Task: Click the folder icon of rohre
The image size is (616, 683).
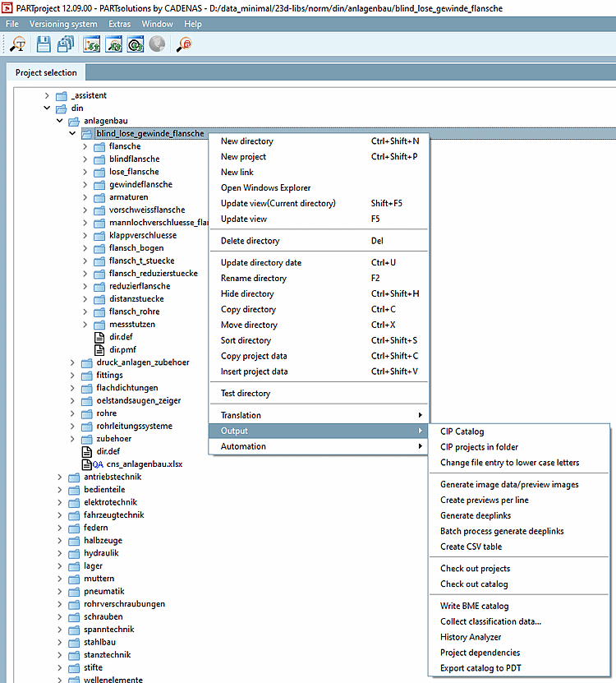Action: [86, 413]
